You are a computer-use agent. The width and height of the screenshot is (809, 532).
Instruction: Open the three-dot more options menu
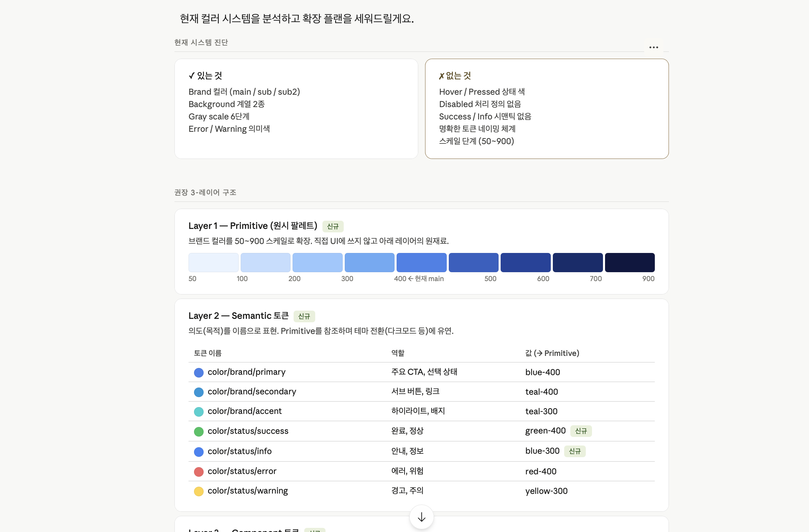point(653,47)
